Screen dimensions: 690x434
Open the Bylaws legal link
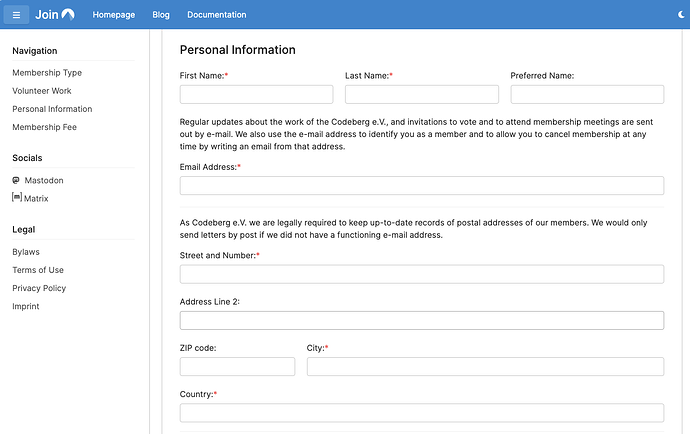26,252
